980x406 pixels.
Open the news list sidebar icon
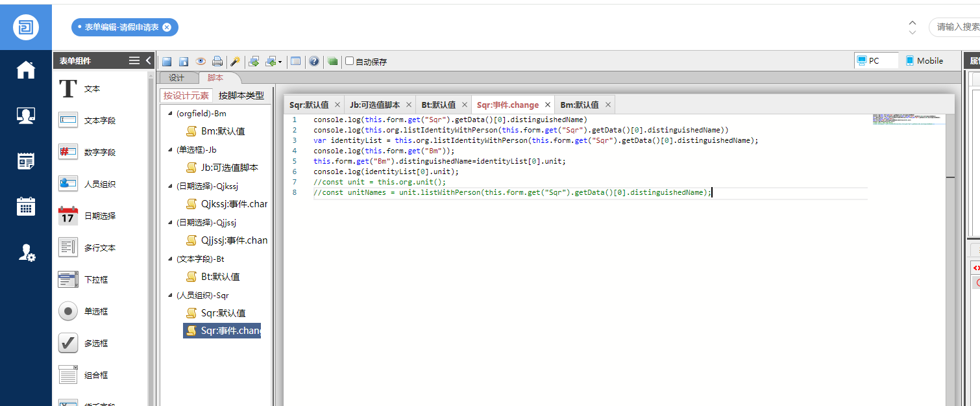[x=26, y=161]
